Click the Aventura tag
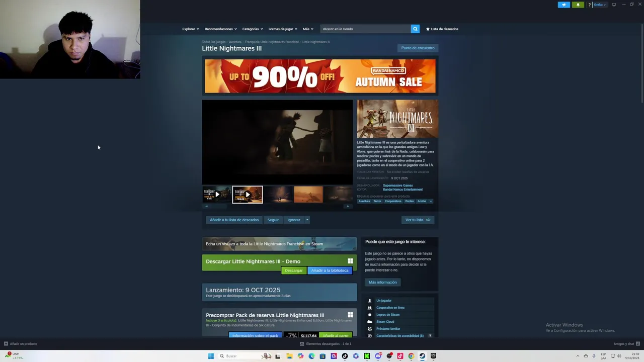Screen dimensions: 644x362 point(364,201)
